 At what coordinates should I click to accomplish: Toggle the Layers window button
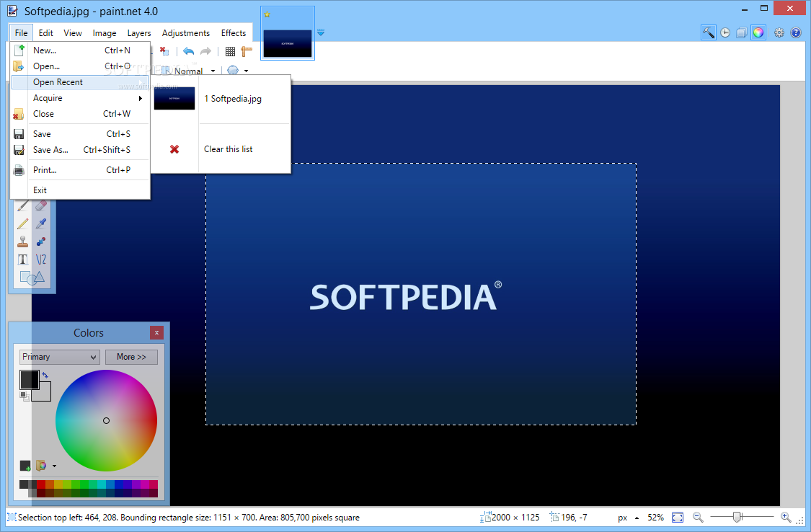click(x=742, y=32)
